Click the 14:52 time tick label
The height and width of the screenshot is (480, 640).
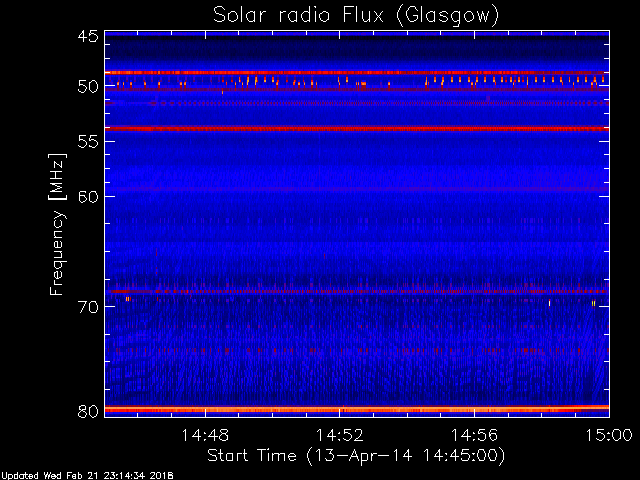click(340, 435)
